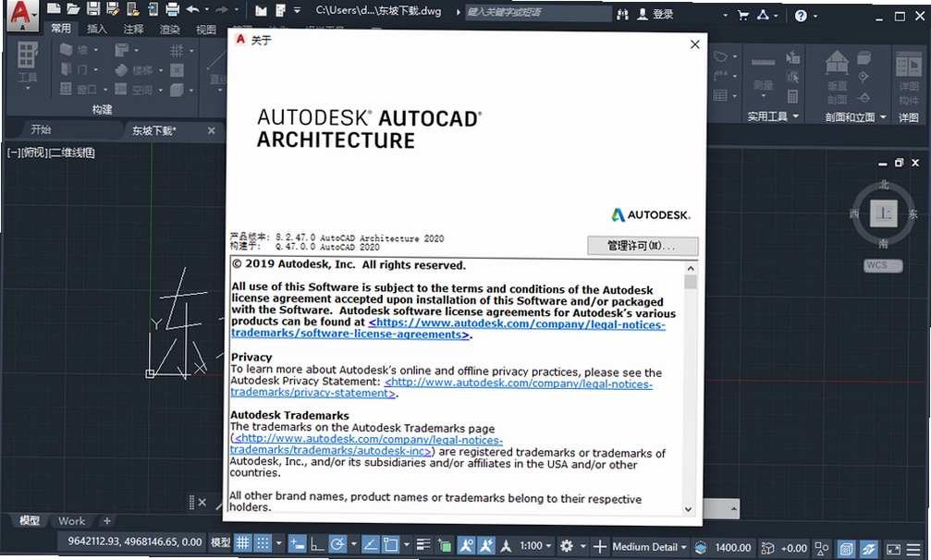Toggle ortho mode in status bar
The height and width of the screenshot is (560, 931).
pyautogui.click(x=318, y=544)
